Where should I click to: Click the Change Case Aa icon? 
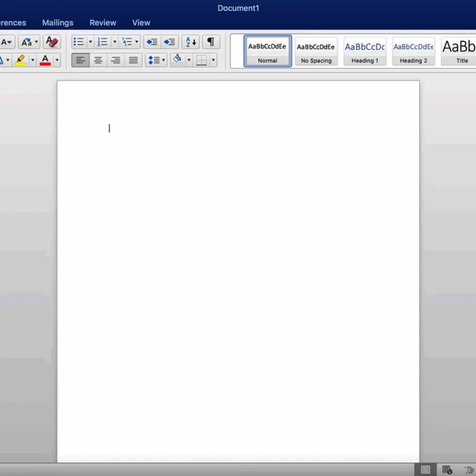point(26,42)
